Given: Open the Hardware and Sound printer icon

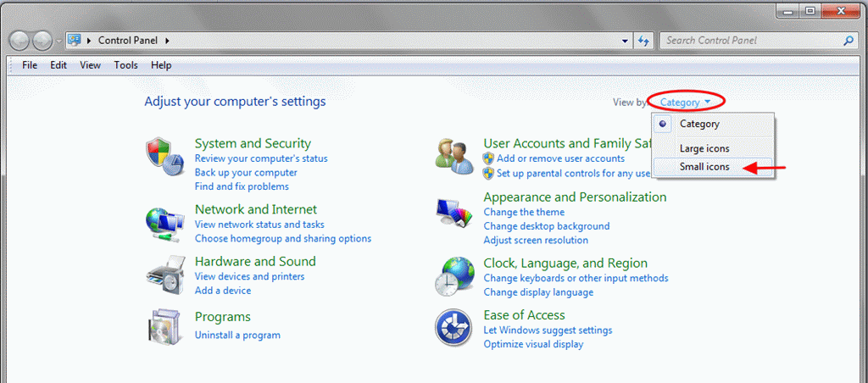Looking at the screenshot, I should pos(166,274).
